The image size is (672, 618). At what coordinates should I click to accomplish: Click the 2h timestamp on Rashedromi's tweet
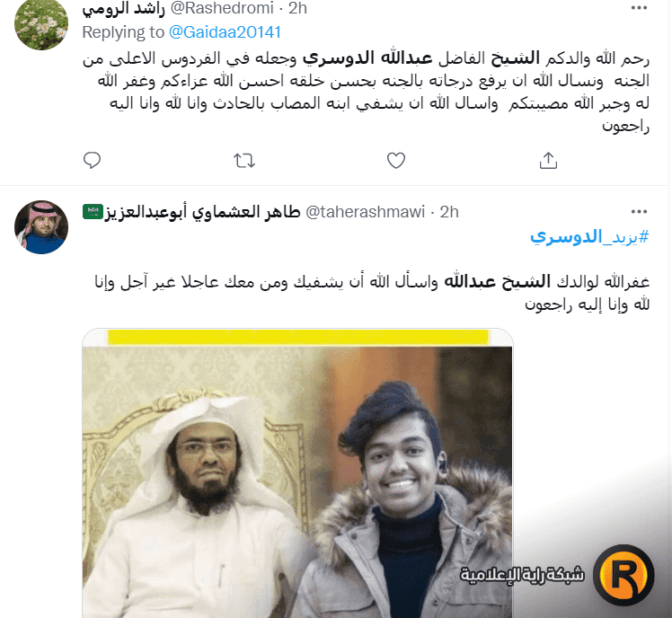coord(297,8)
